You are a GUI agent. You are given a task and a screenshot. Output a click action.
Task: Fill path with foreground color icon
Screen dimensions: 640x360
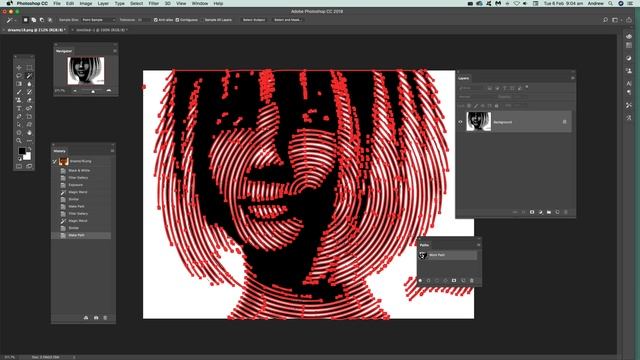point(420,280)
